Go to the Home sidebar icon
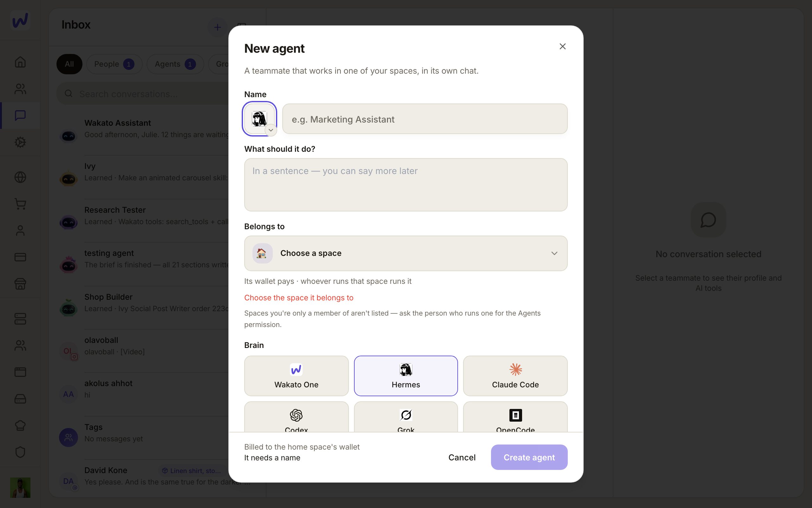Image resolution: width=812 pixels, height=508 pixels. (x=20, y=62)
